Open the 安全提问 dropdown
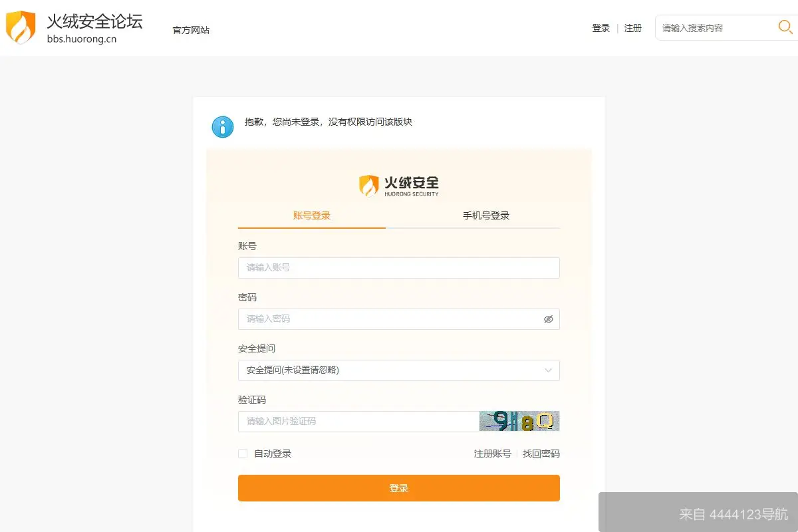The image size is (798, 532). click(399, 370)
